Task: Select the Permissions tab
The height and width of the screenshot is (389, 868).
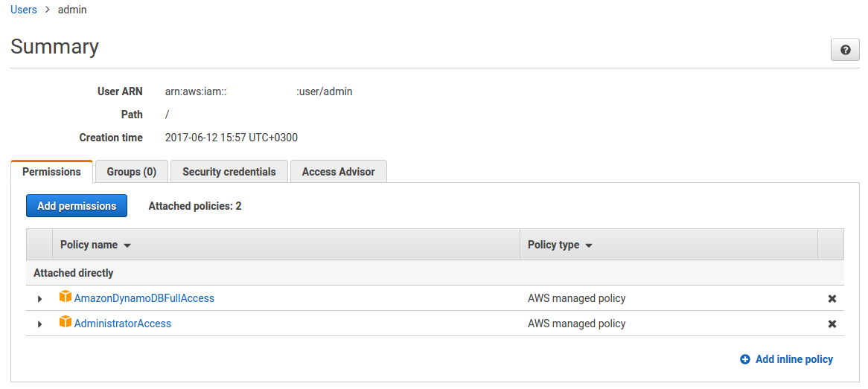Action: [x=51, y=172]
